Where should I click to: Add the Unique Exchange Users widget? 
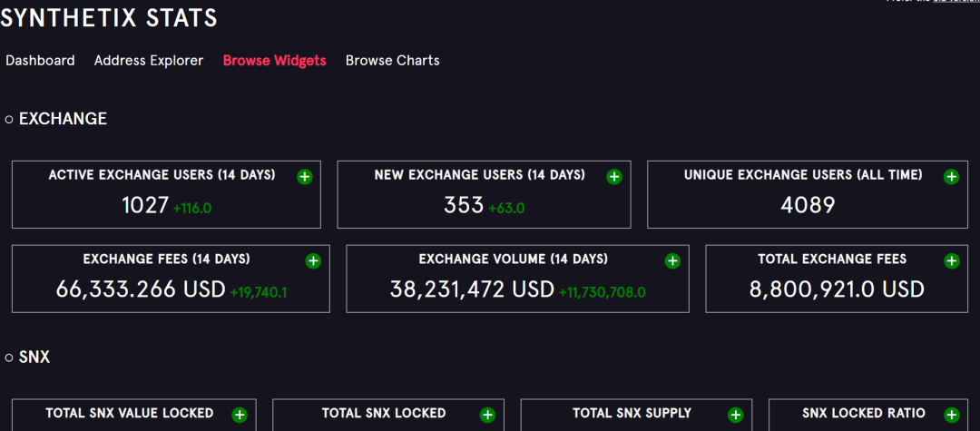pyautogui.click(x=951, y=177)
